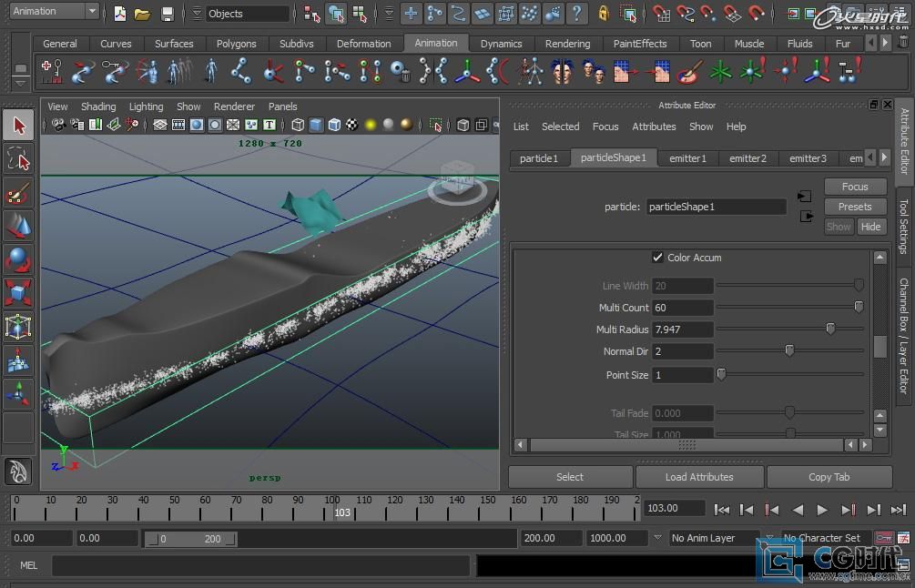Open the Channel Box / Layer Editor side tab

click(903, 336)
